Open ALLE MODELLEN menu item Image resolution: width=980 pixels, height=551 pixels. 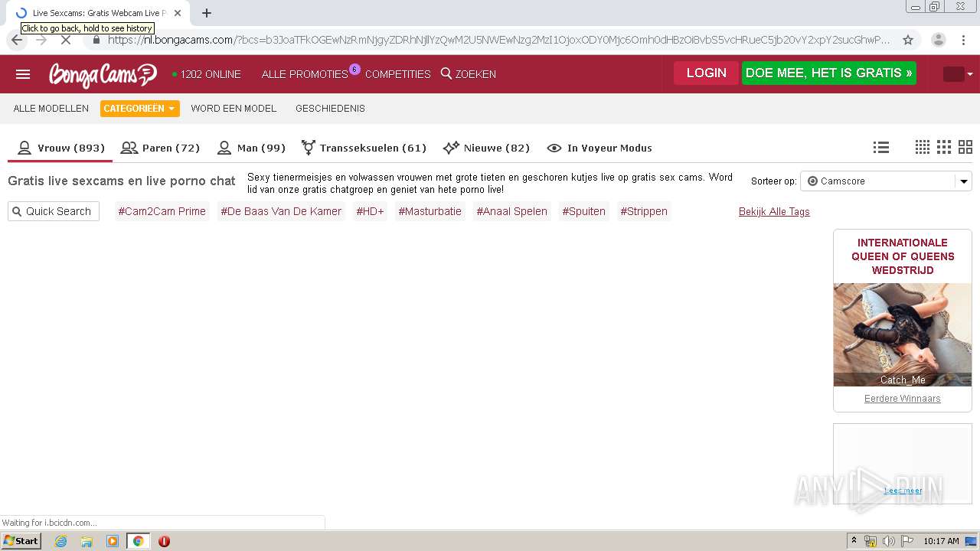(x=51, y=109)
